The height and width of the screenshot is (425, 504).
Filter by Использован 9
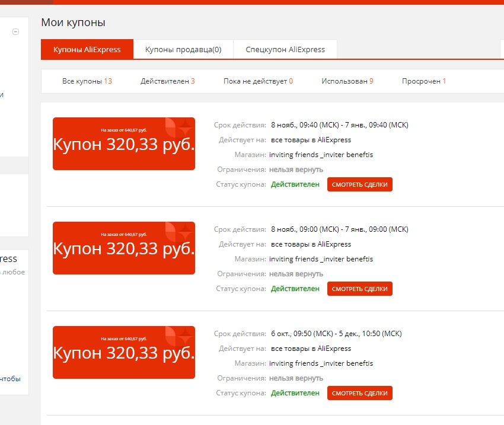tap(347, 81)
